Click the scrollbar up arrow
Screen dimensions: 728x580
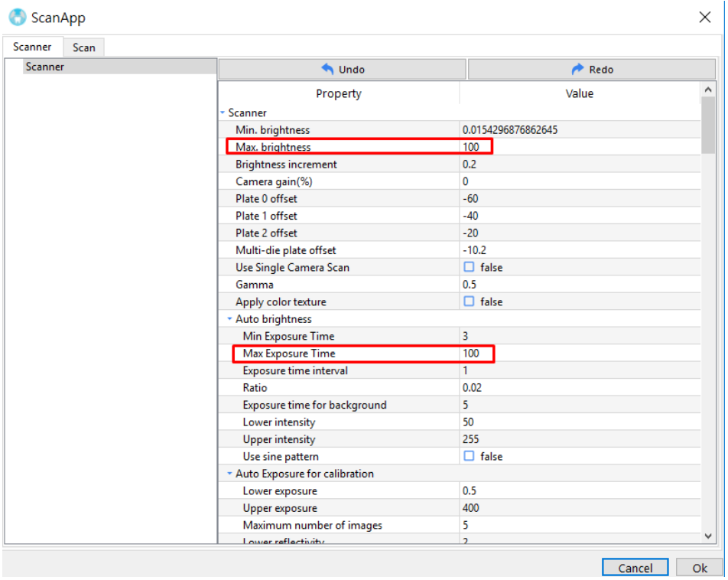pyautogui.click(x=707, y=90)
